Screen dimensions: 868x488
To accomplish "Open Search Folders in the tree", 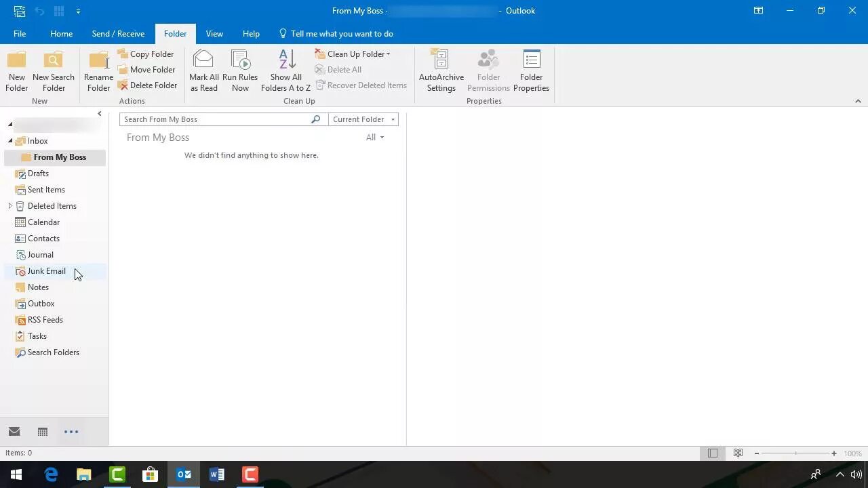I will [x=53, y=352].
